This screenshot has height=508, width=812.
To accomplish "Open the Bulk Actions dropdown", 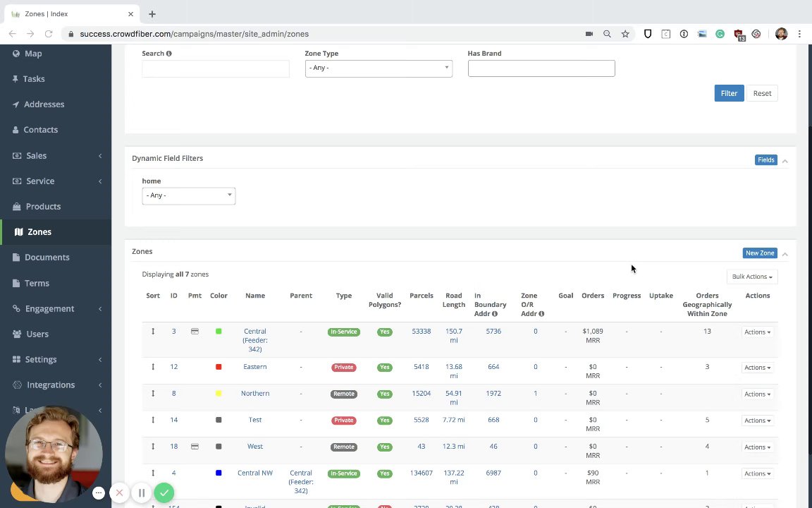I will 752,277.
